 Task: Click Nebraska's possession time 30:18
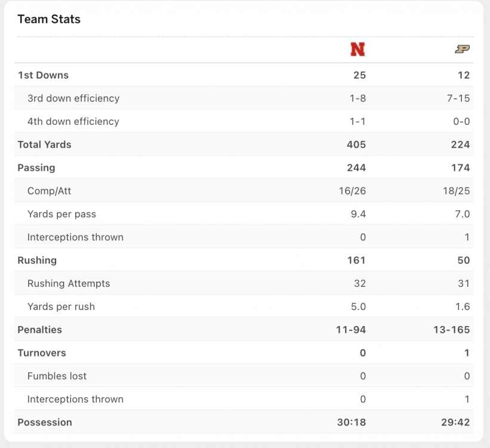pos(353,422)
